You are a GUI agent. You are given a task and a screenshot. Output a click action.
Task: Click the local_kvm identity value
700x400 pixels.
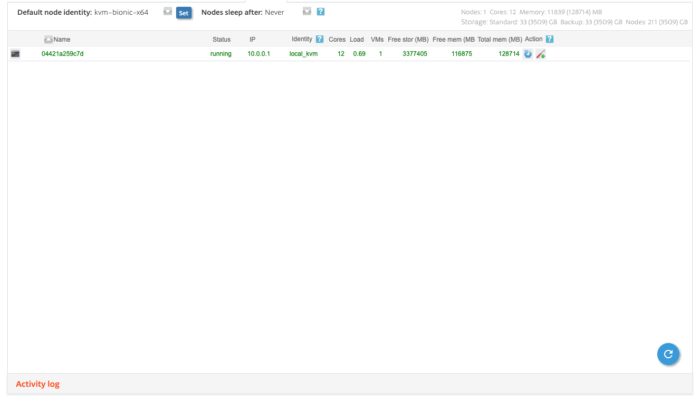(303, 54)
